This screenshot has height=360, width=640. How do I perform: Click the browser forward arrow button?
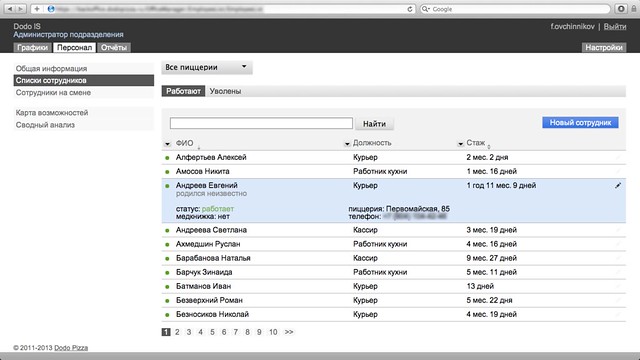20,9
